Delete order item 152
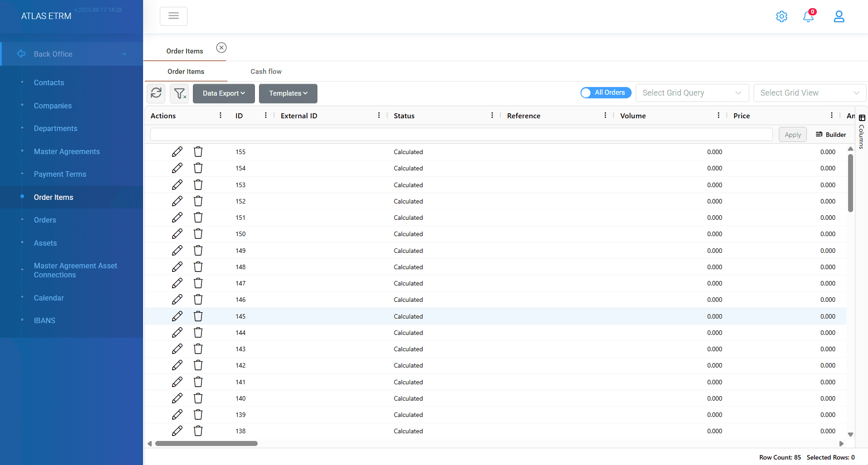 click(x=198, y=201)
